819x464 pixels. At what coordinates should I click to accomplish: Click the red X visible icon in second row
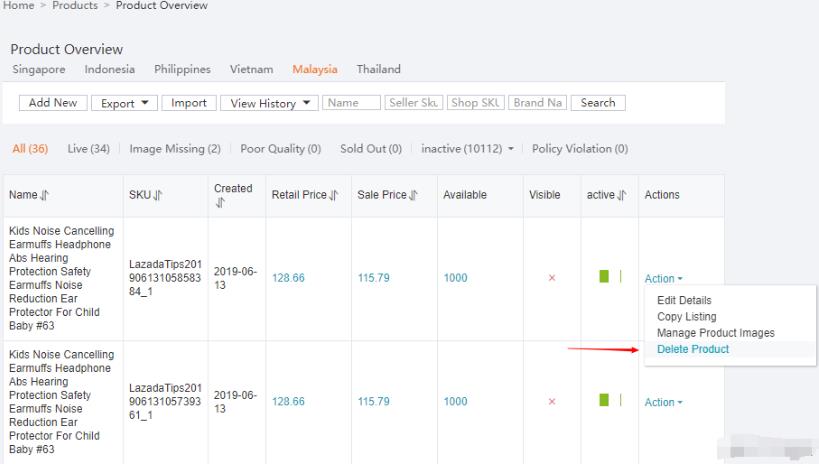tap(551, 402)
